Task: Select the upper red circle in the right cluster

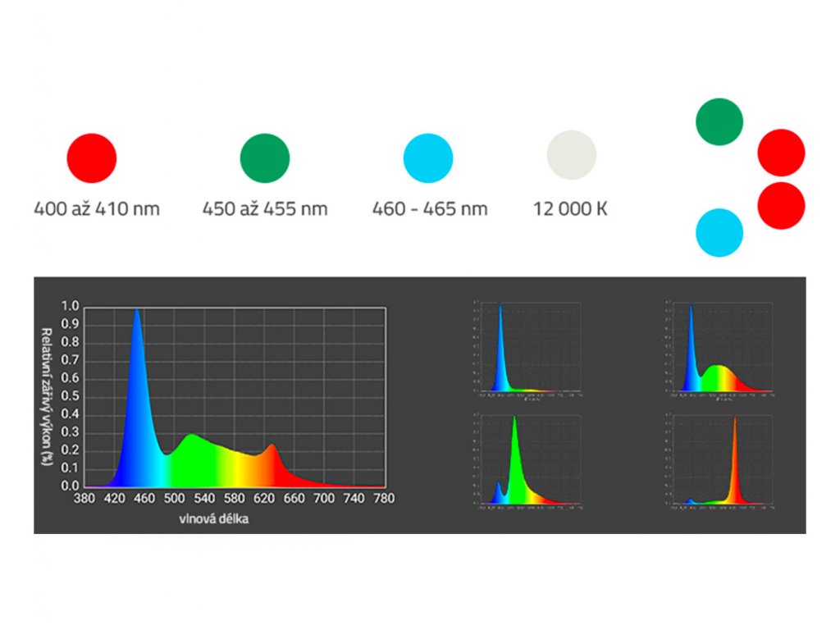Action: pyautogui.click(x=781, y=153)
